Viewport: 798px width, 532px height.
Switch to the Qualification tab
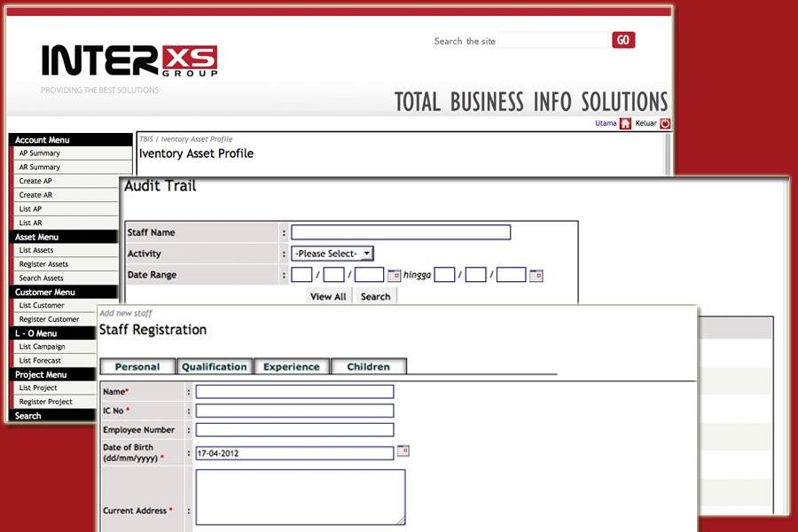click(x=214, y=366)
